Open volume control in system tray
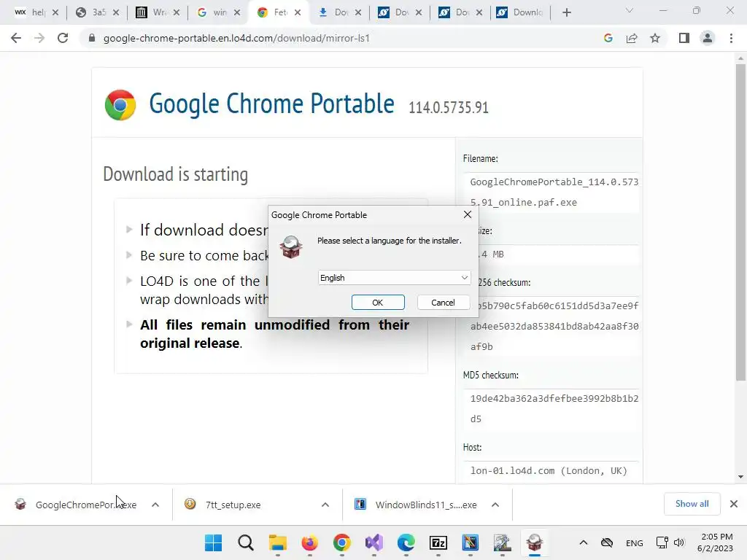 point(679,542)
